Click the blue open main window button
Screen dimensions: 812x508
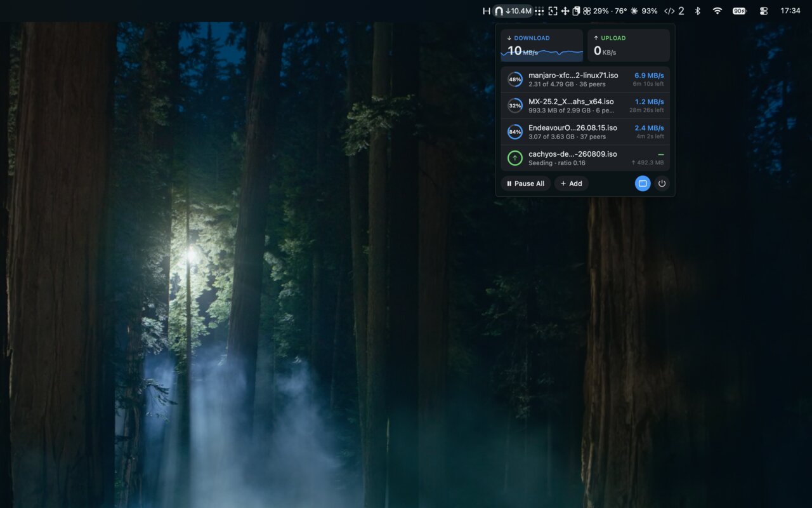coord(643,184)
